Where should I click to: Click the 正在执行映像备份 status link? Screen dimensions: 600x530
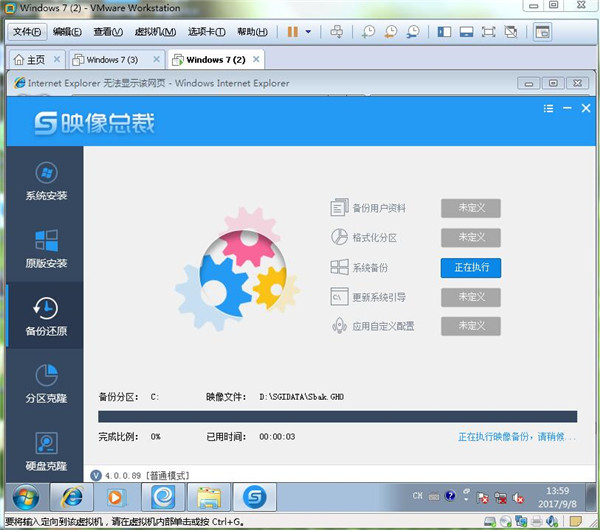tap(517, 437)
